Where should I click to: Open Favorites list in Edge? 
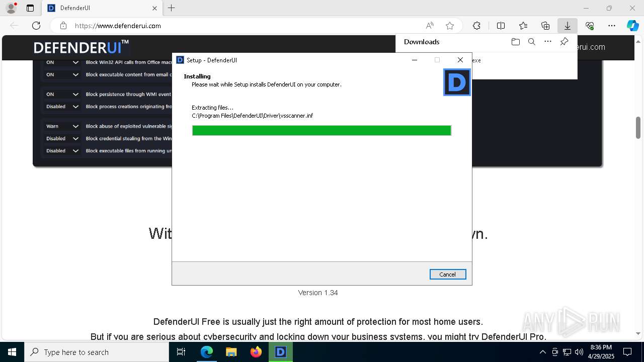point(523,26)
